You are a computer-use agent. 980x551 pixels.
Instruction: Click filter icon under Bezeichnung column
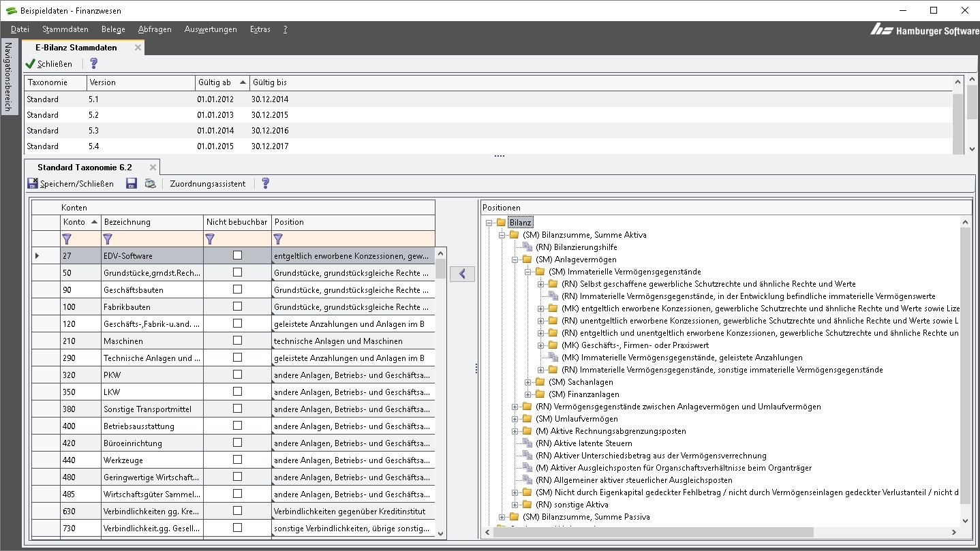click(x=108, y=239)
